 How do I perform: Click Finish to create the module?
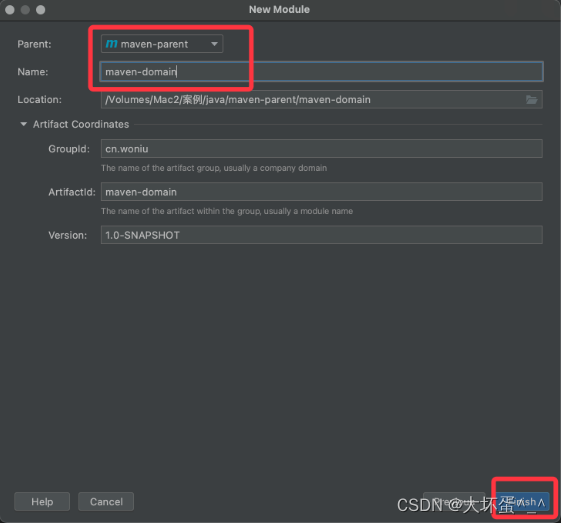pos(523,501)
